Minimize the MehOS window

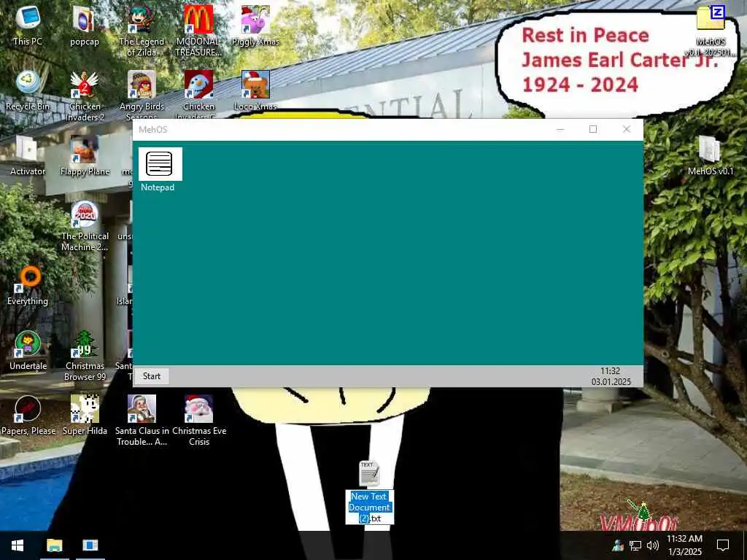pos(560,130)
